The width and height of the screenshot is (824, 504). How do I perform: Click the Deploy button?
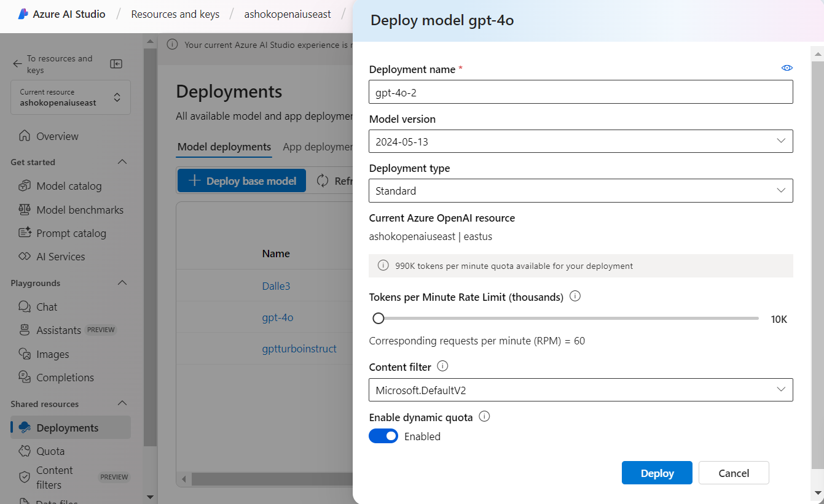657,473
